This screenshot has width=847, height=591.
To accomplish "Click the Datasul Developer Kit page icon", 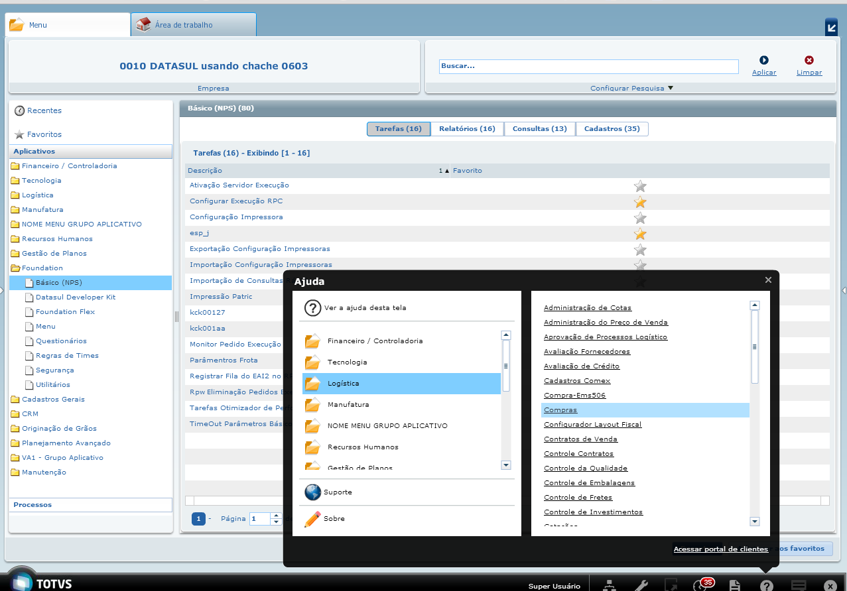I will point(29,297).
